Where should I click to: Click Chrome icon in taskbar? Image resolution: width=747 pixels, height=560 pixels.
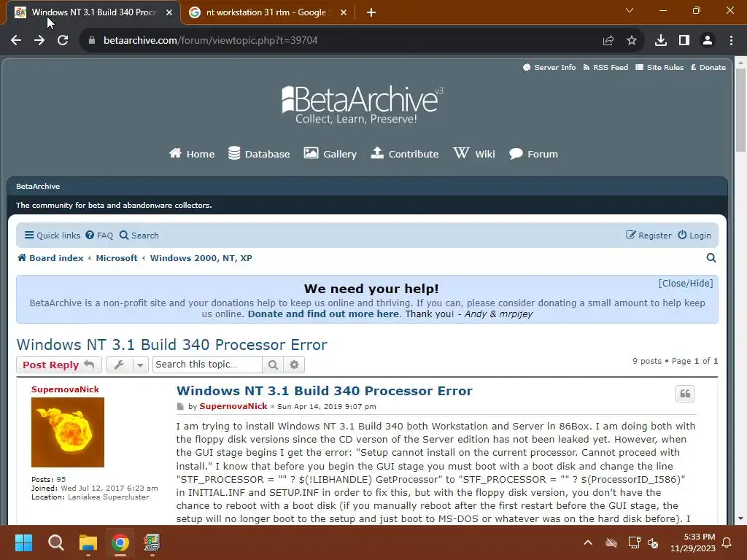120,542
